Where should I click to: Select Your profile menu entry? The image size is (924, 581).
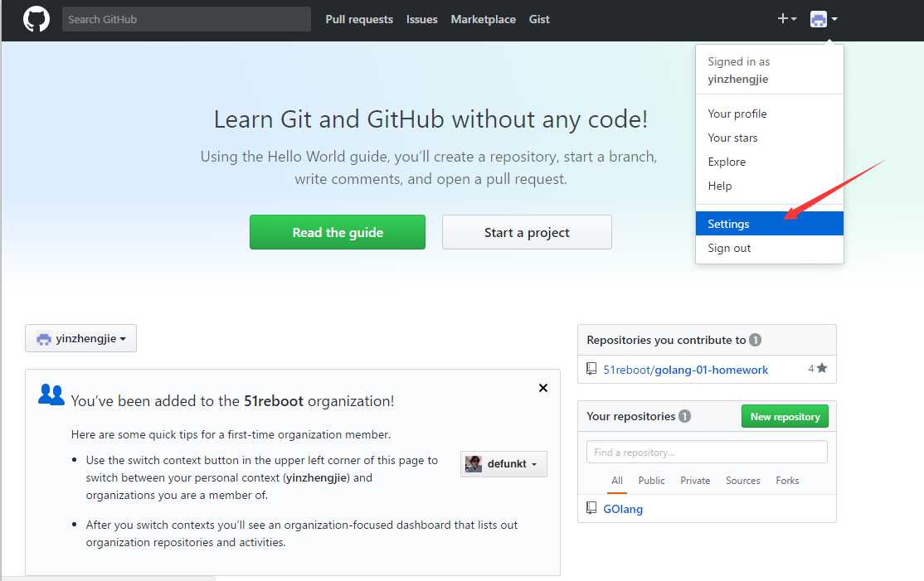769,114
